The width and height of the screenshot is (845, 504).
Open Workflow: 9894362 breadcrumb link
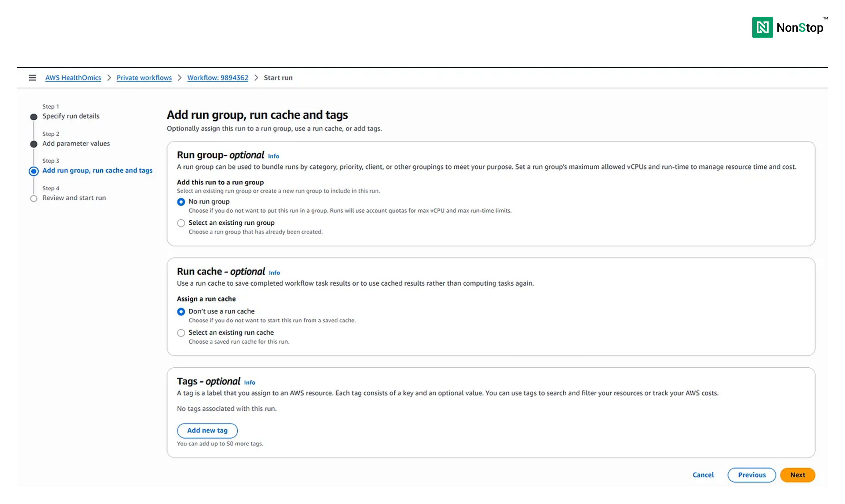[218, 78]
